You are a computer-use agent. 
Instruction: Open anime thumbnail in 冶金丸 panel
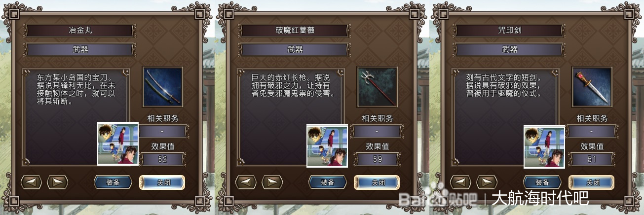[x=118, y=143]
